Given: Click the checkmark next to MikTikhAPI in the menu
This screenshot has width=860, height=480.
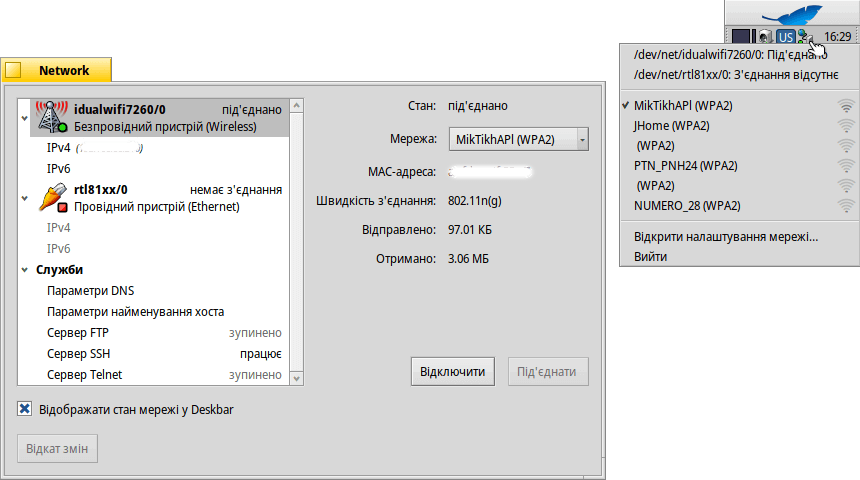Looking at the screenshot, I should click(626, 105).
